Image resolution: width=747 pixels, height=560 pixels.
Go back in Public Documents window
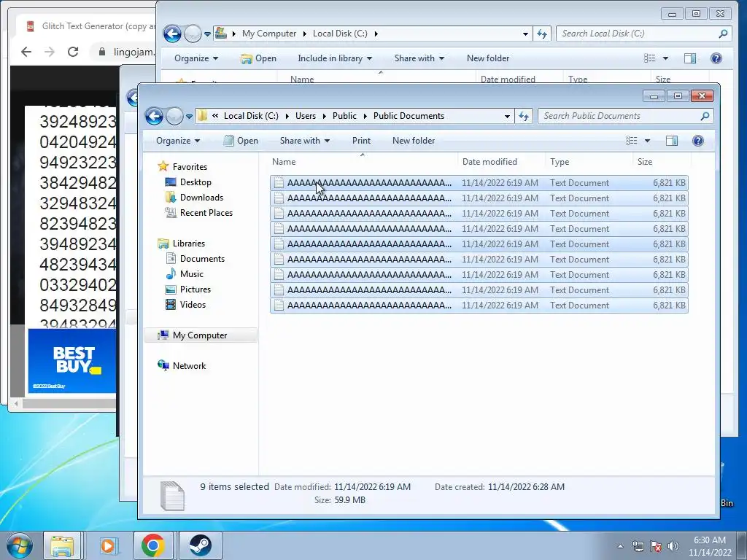pyautogui.click(x=155, y=116)
